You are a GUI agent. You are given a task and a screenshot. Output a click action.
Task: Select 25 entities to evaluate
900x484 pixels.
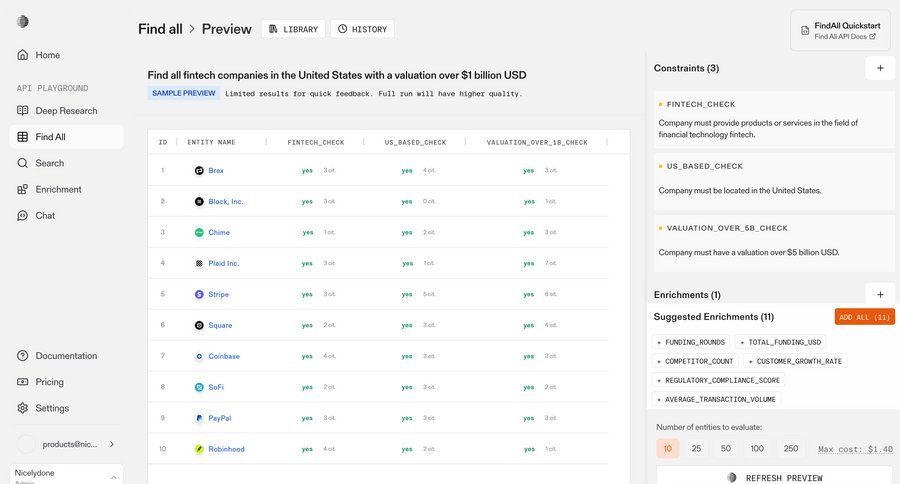coord(696,449)
